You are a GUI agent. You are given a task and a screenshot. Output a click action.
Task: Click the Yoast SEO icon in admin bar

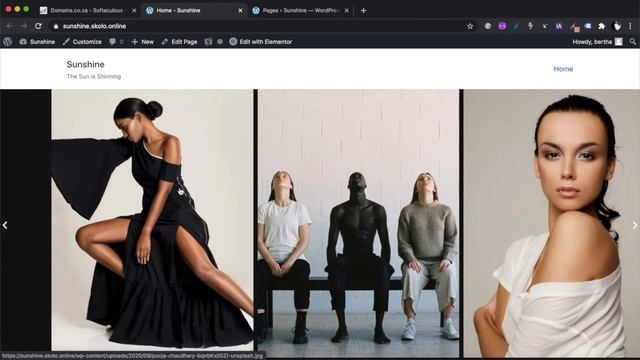(208, 42)
